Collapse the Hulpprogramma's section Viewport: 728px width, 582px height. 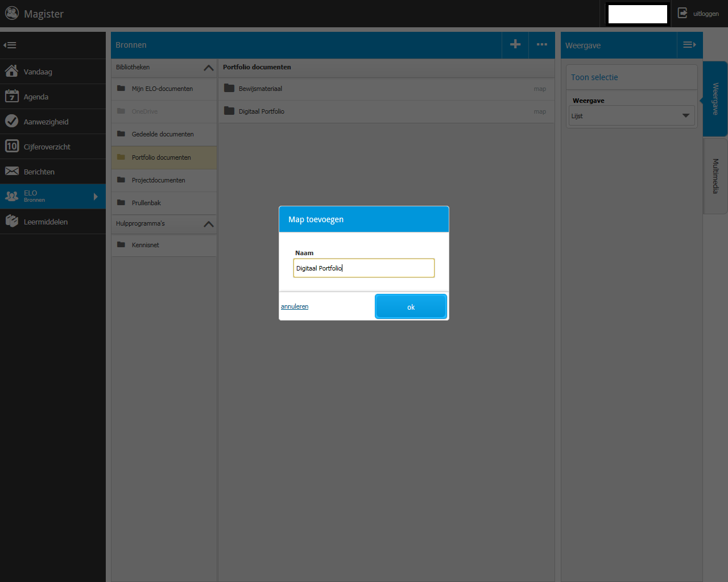[208, 224]
